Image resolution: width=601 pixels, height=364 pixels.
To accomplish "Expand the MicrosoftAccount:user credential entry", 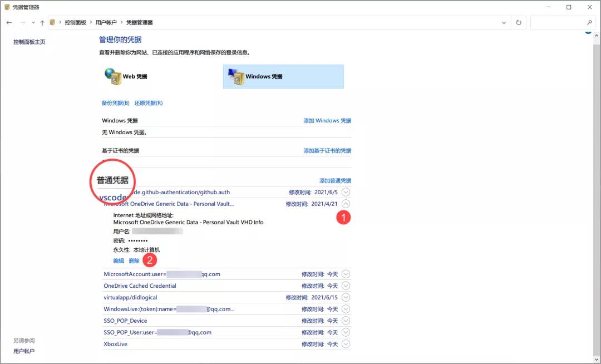I will tap(346, 274).
